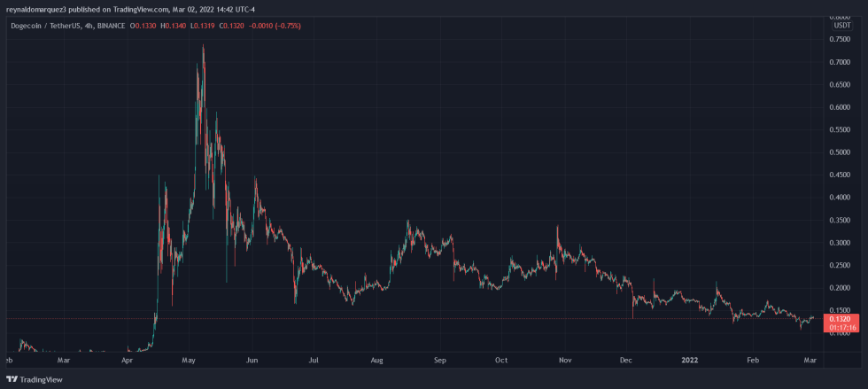Click the red 0.1320 current price label
Viewport: 868px width, 389px height.
[x=841, y=318]
